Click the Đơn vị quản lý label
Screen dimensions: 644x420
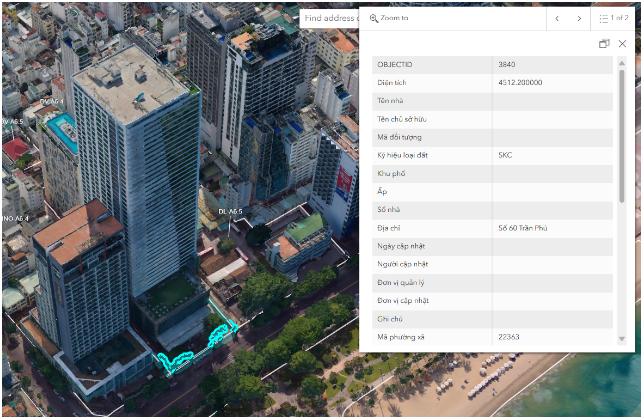click(400, 282)
